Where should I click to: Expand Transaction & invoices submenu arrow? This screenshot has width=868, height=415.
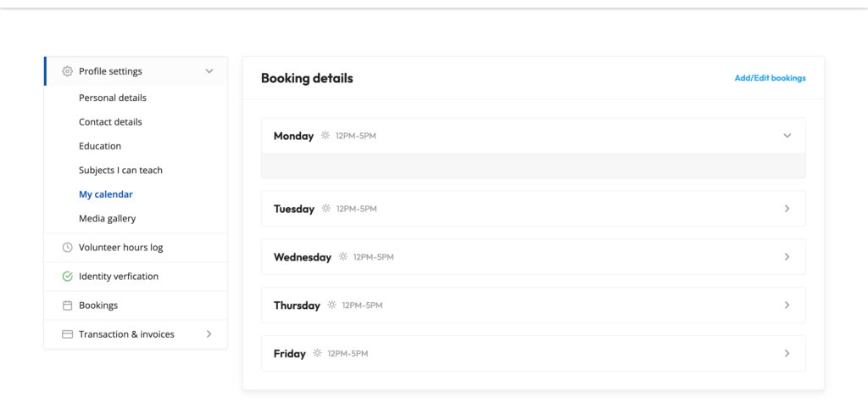click(x=209, y=334)
